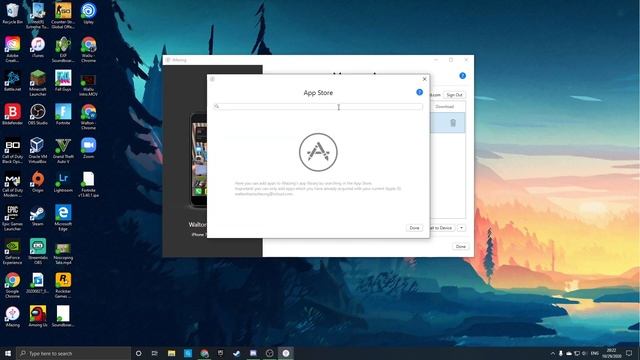Select the Fortnite desktop icon
The height and width of the screenshot is (360, 640).
click(63, 114)
